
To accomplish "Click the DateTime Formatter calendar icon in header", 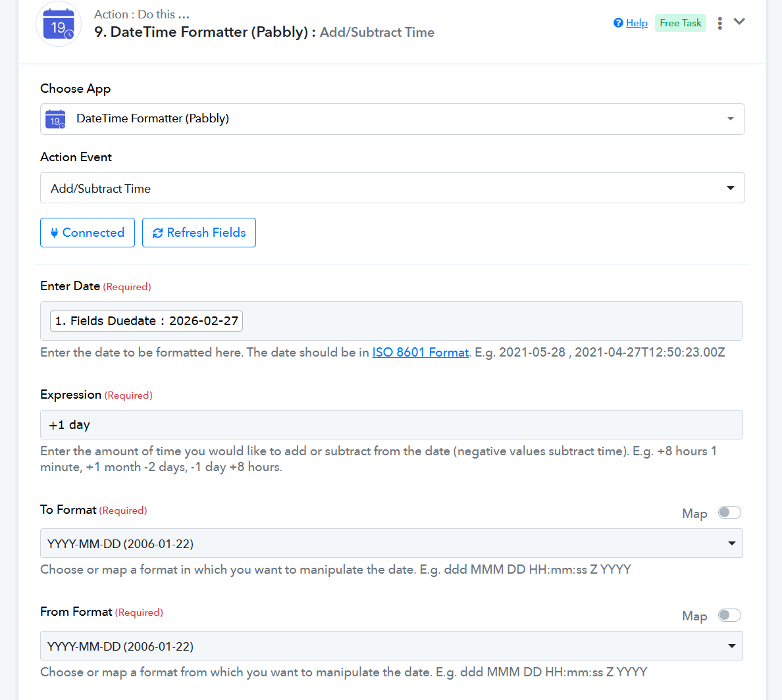I will click(x=59, y=25).
